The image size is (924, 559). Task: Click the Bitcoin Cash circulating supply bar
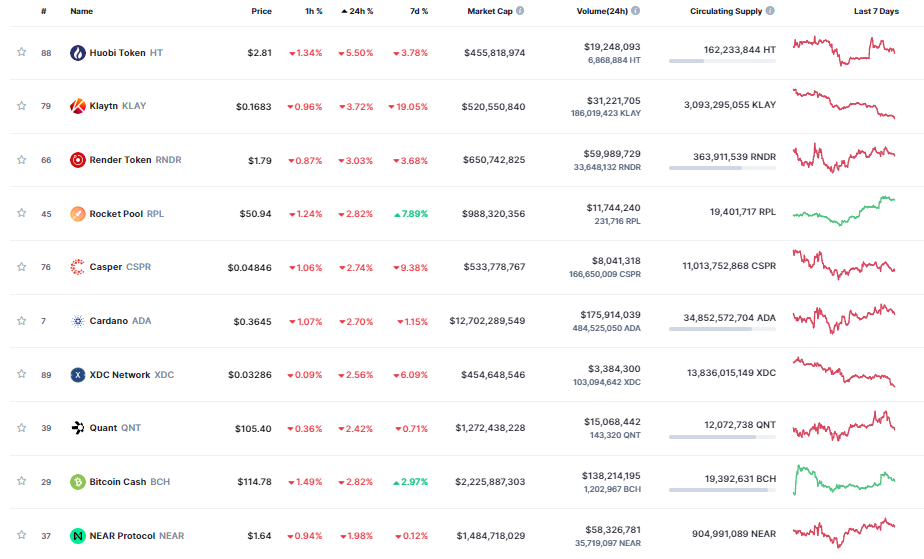tap(719, 490)
